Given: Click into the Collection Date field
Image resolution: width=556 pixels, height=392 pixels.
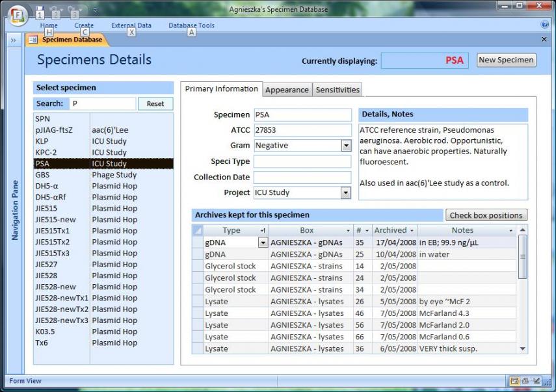Looking at the screenshot, I should [302, 177].
